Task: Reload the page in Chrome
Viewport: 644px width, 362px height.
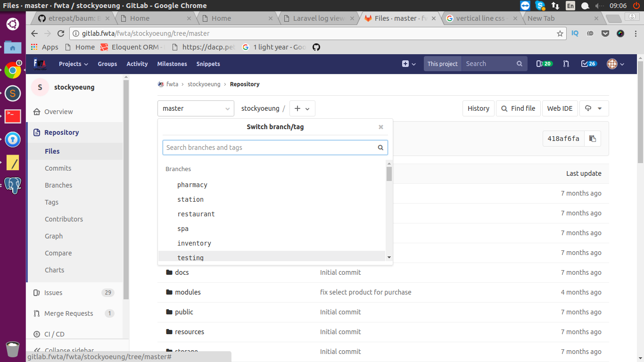Action: tap(61, 33)
